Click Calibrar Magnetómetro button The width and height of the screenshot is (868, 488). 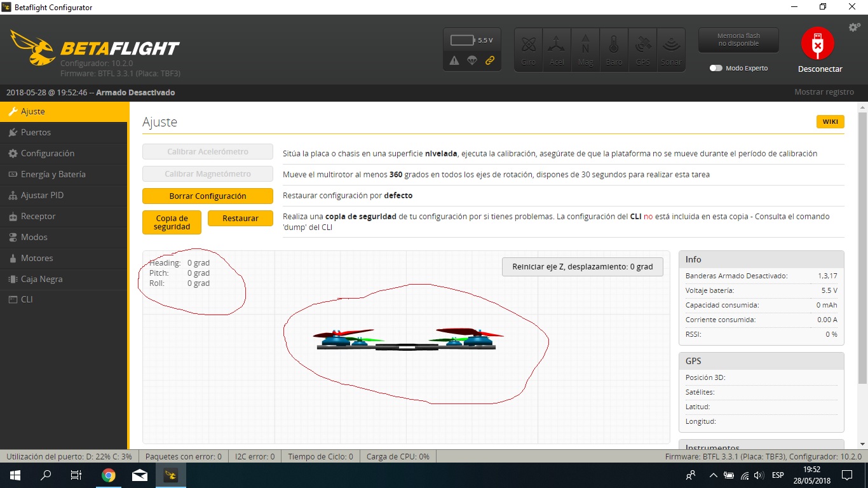coord(208,174)
